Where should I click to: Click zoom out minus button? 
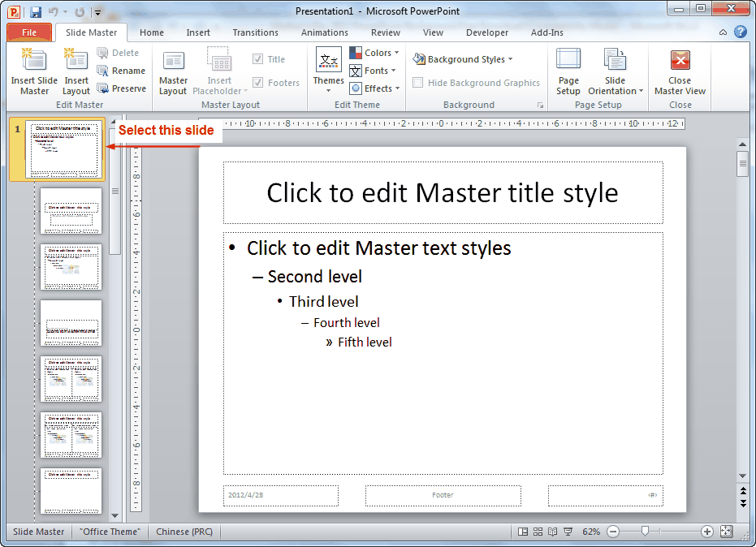click(x=613, y=532)
